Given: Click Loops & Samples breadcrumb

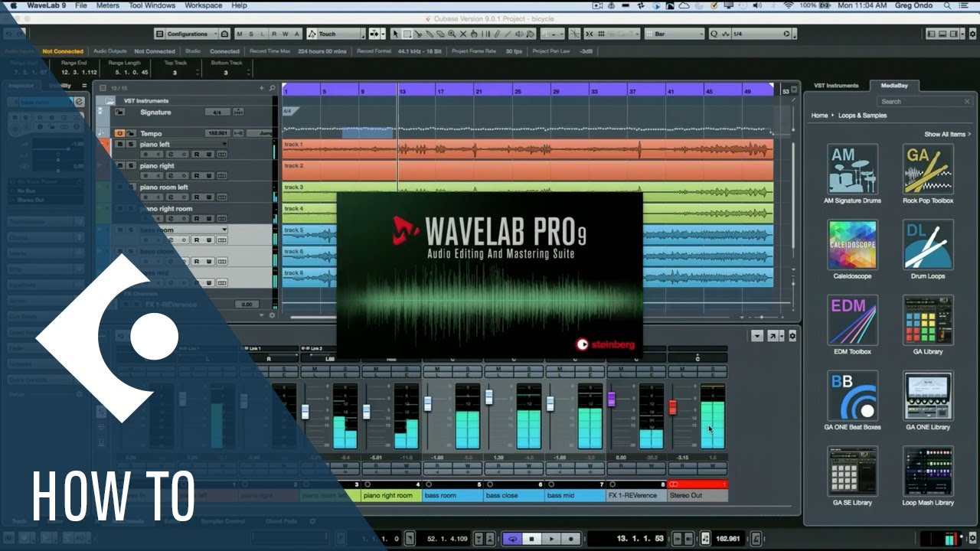Looking at the screenshot, I should click(862, 116).
